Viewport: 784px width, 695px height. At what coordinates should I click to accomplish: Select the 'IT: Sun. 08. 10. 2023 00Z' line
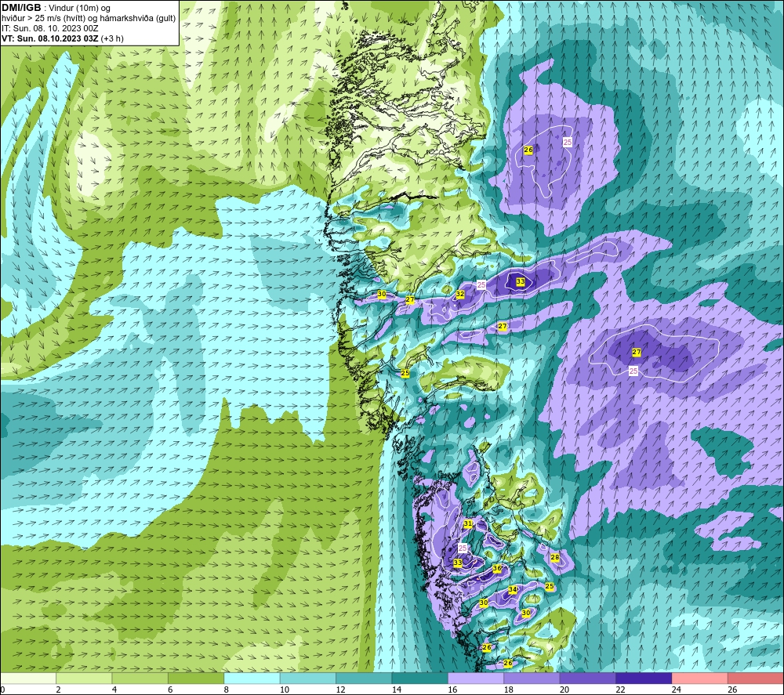(50, 28)
